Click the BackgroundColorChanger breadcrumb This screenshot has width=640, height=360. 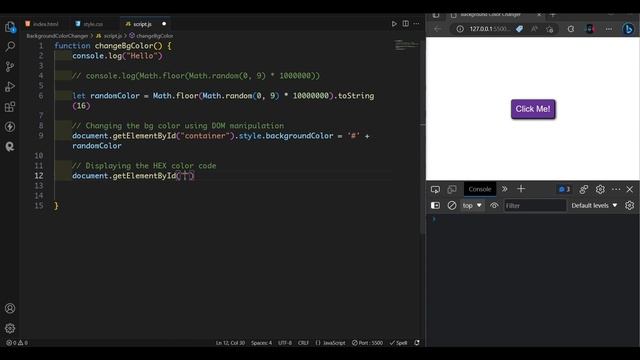[57, 36]
